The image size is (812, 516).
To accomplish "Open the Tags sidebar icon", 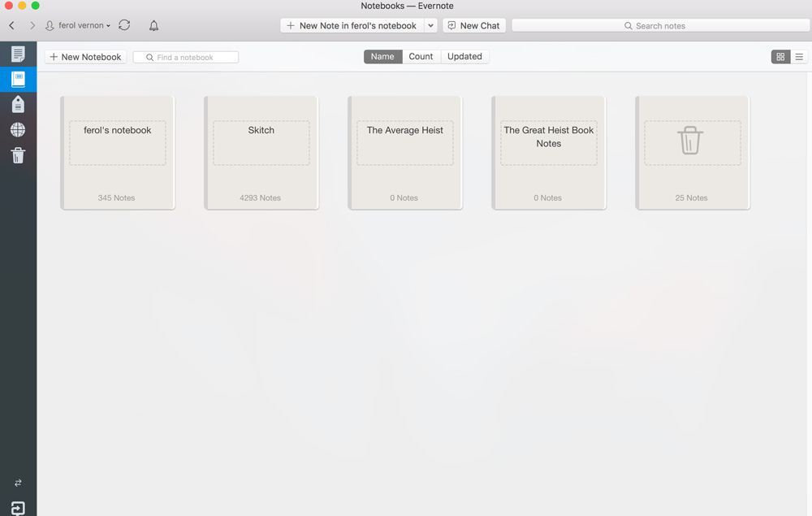I will coord(18,104).
